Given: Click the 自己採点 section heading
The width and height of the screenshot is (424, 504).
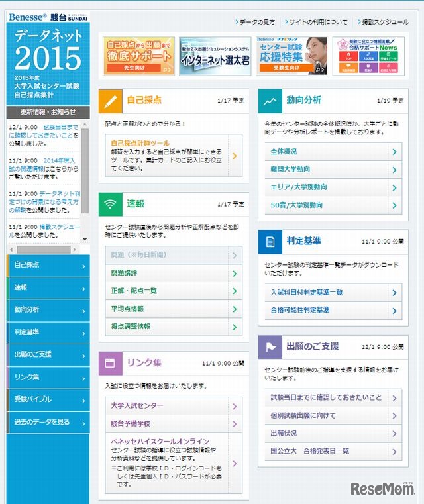Looking at the screenshot, I should coord(144,100).
